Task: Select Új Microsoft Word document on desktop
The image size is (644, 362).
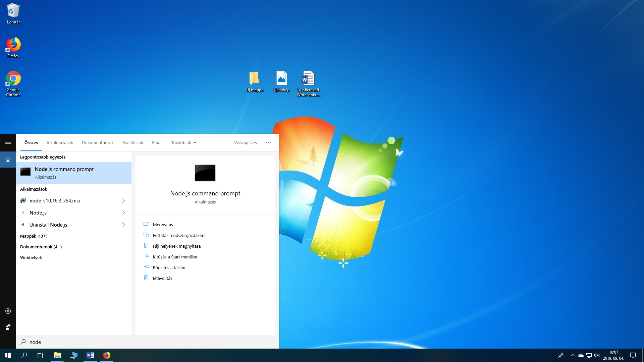Action: click(x=308, y=84)
